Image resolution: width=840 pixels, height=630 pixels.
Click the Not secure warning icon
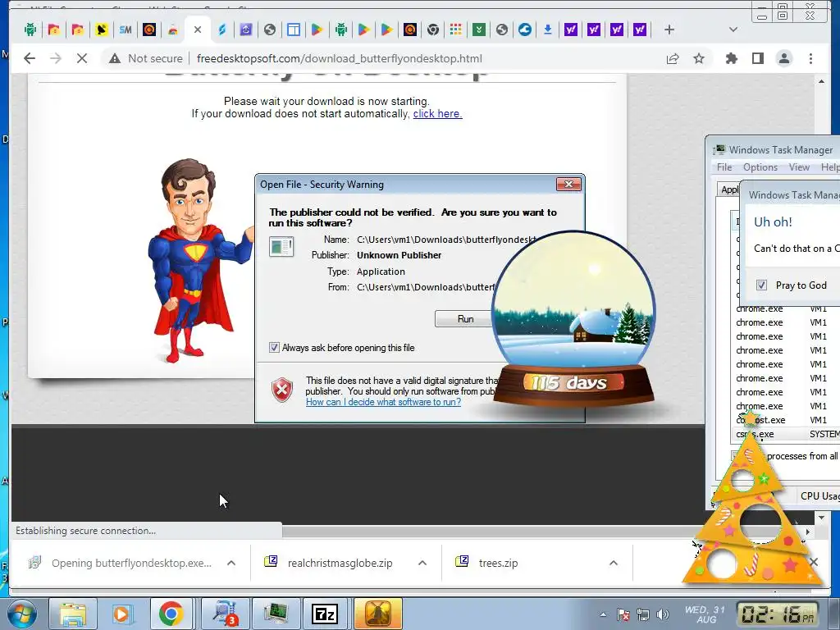(115, 58)
